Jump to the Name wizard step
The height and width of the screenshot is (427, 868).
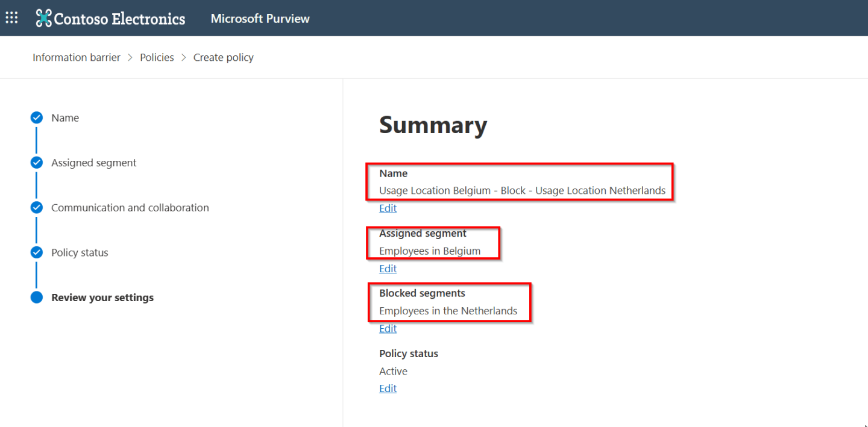pos(65,117)
